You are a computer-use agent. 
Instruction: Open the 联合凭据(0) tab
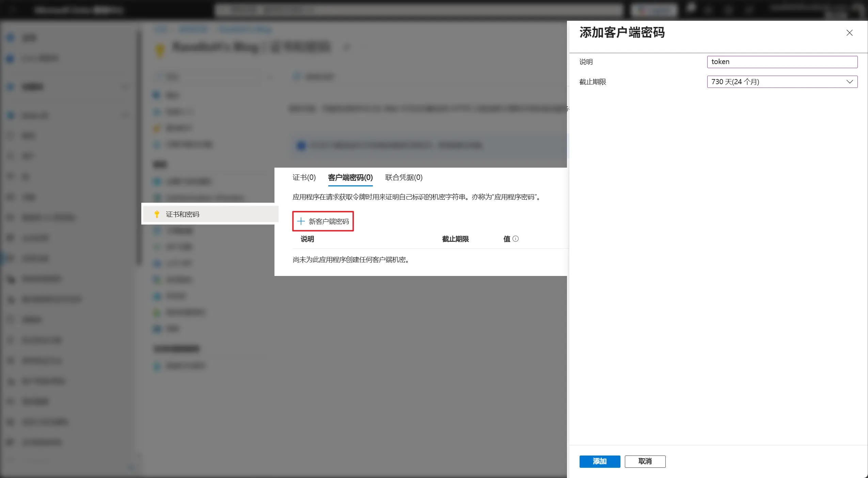coord(403,178)
